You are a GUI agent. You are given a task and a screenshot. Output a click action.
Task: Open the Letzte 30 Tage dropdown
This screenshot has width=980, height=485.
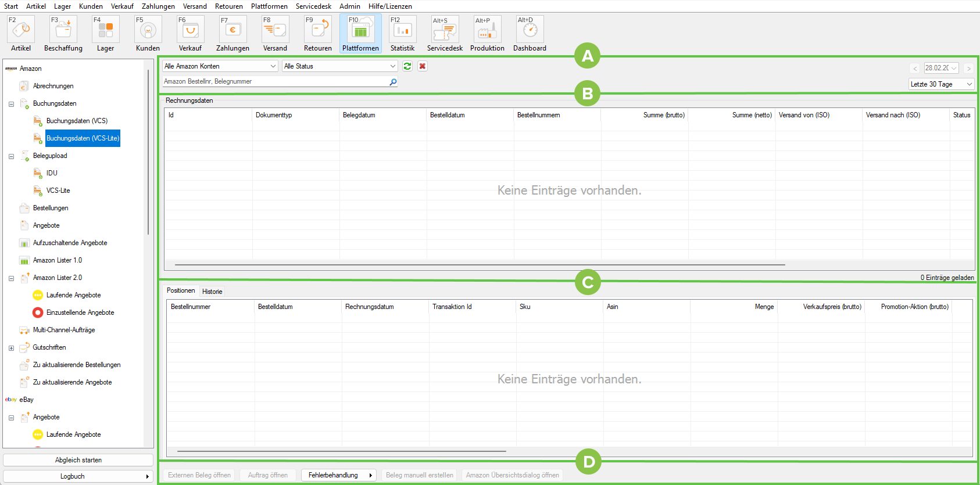pos(941,84)
